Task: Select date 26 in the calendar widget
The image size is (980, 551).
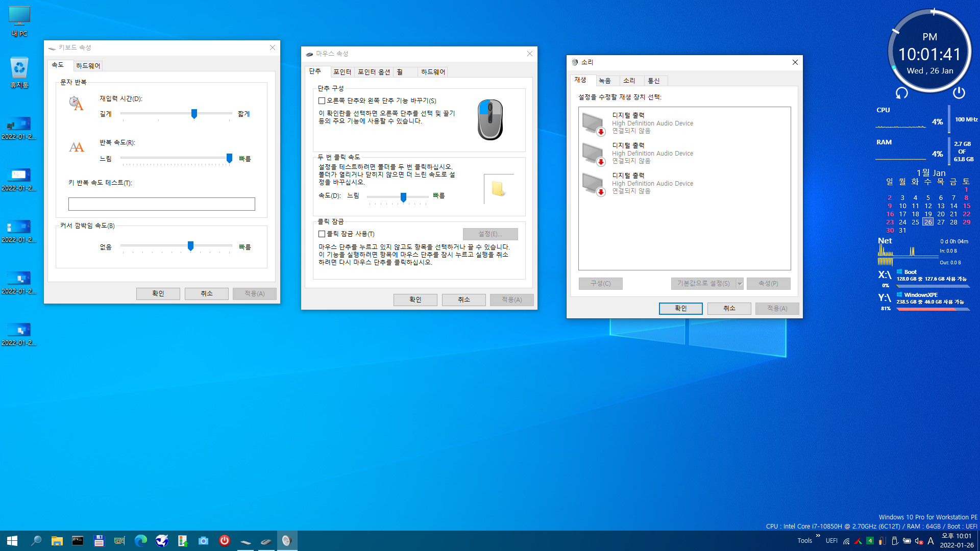Action: (928, 222)
